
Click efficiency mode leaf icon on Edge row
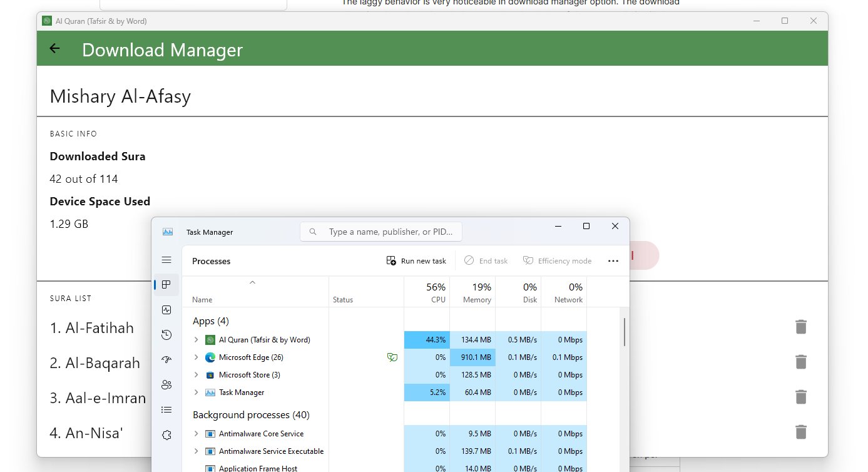point(392,357)
